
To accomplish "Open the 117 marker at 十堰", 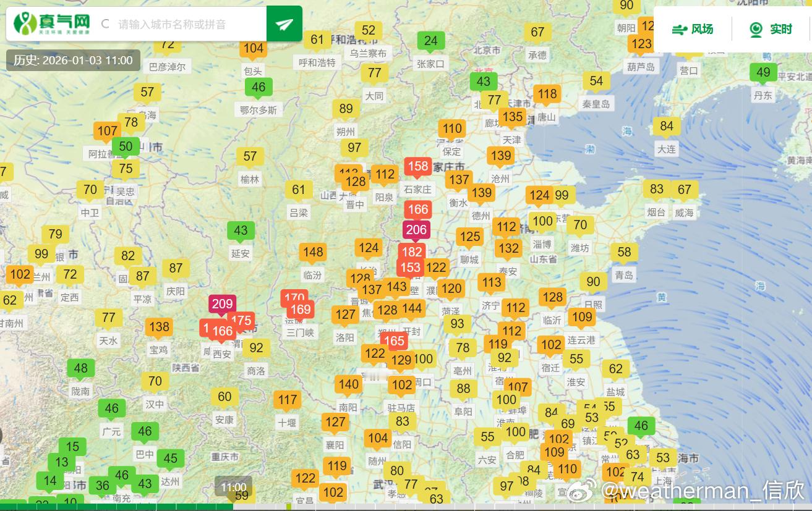I will pyautogui.click(x=287, y=401).
